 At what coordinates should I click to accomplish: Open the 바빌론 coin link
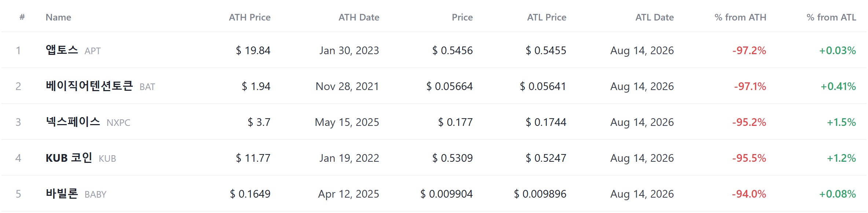point(62,193)
